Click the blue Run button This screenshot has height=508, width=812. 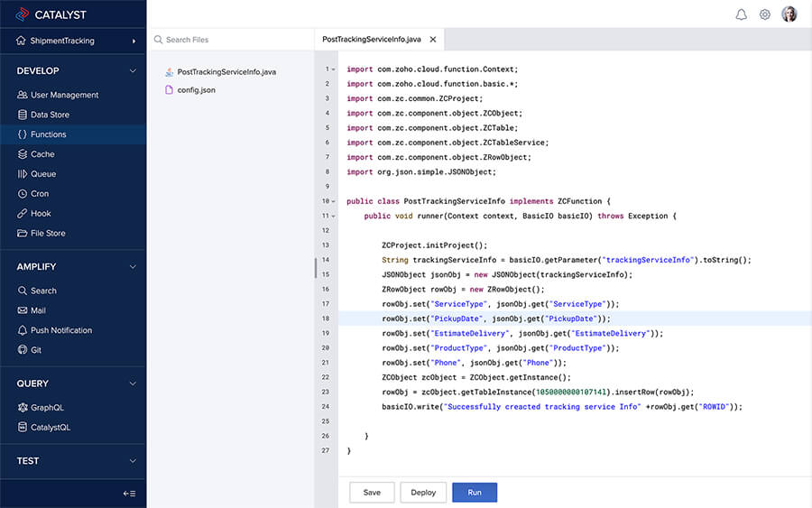[x=475, y=493]
